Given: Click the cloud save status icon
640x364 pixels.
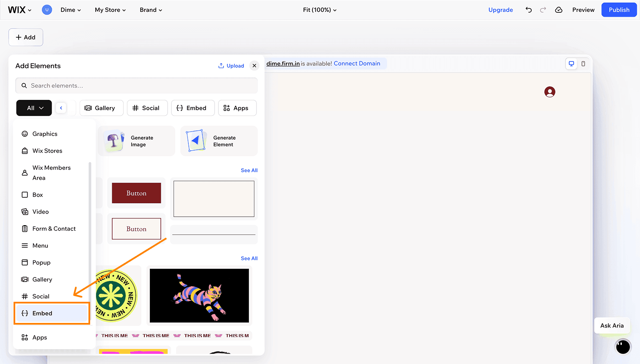Looking at the screenshot, I should [x=559, y=10].
